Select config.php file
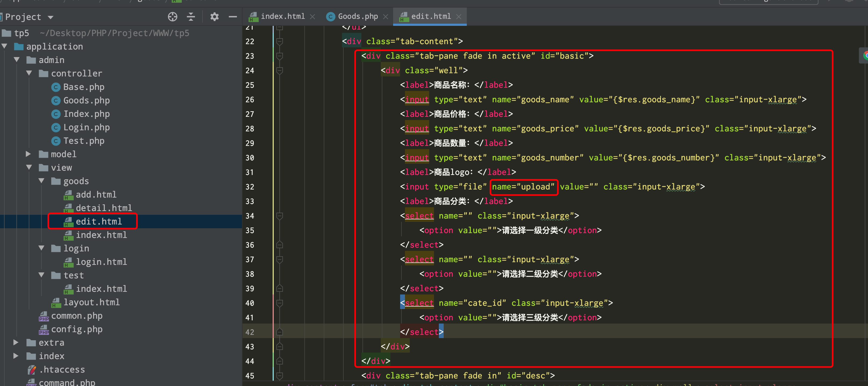The height and width of the screenshot is (386, 868). pyautogui.click(x=76, y=329)
